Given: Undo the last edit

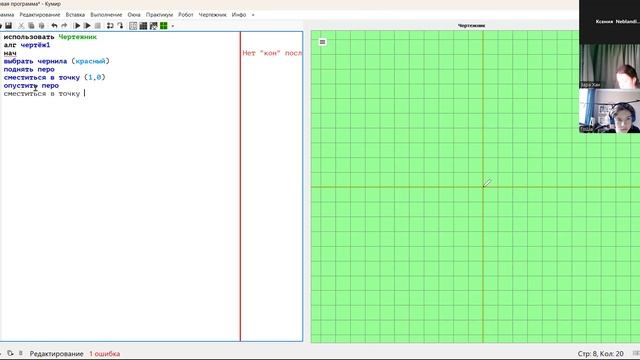Looking at the screenshot, I should point(54,26).
